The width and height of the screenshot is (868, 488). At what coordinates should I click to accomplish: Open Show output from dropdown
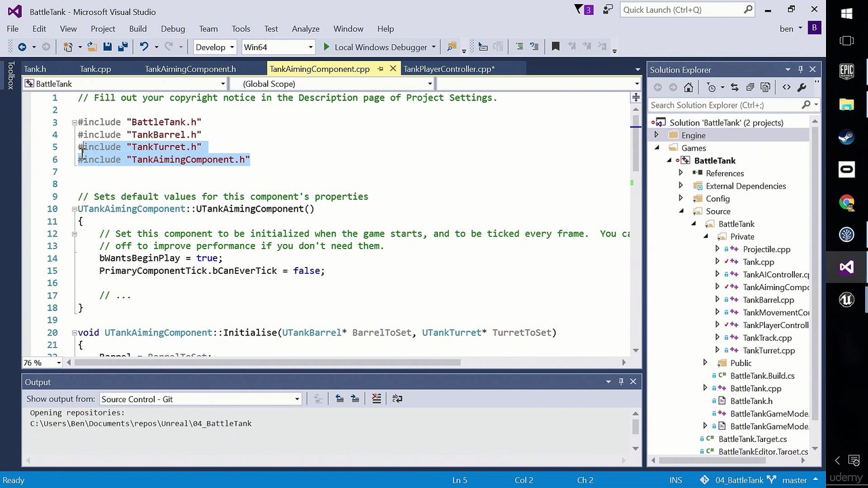point(200,399)
